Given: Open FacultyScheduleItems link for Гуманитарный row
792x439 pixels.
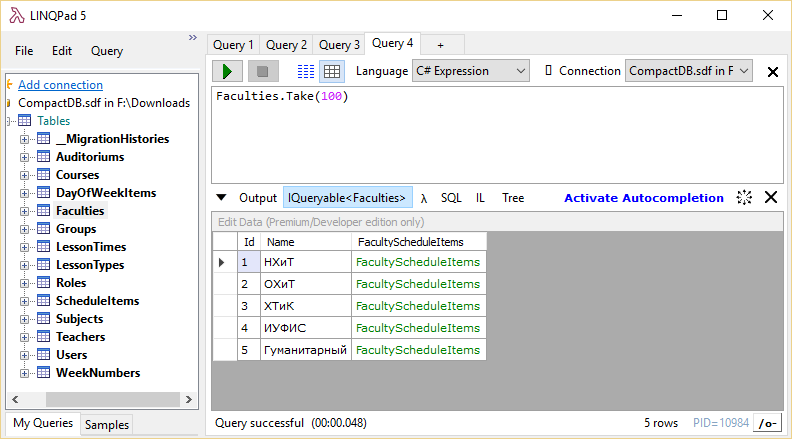Looking at the screenshot, I should point(418,350).
